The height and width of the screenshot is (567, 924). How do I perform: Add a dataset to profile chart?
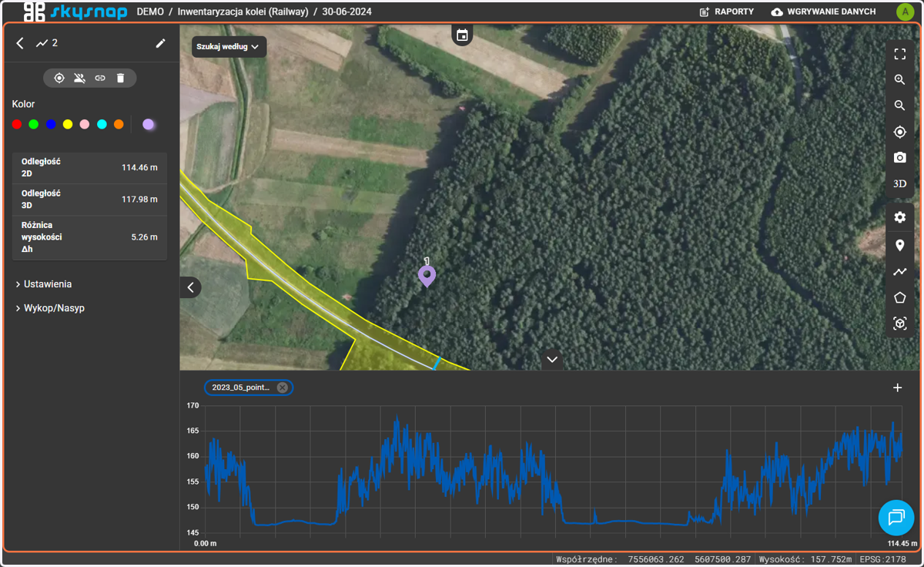[x=897, y=388]
